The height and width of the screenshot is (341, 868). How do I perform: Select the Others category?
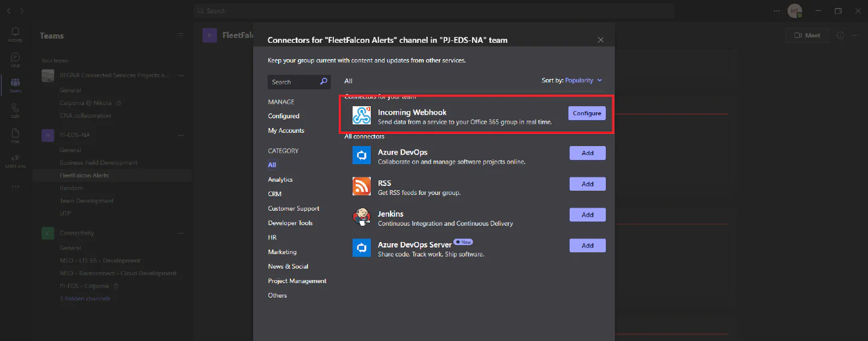277,295
